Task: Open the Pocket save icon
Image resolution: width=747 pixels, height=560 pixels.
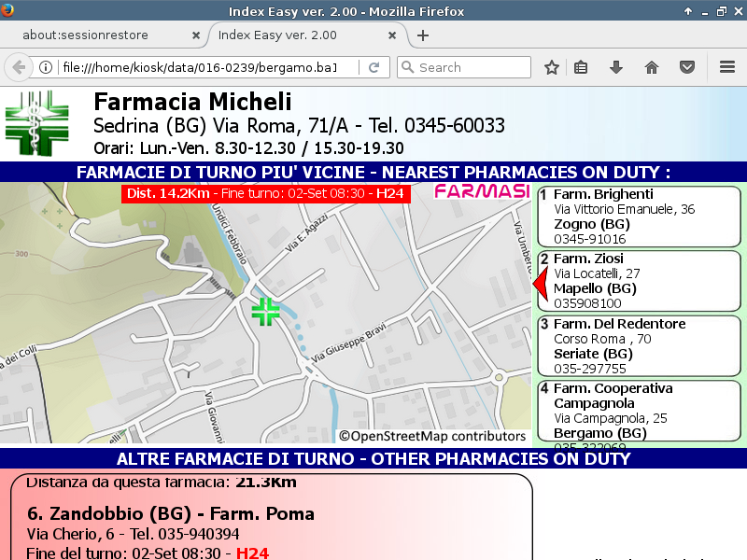Action: pos(687,67)
